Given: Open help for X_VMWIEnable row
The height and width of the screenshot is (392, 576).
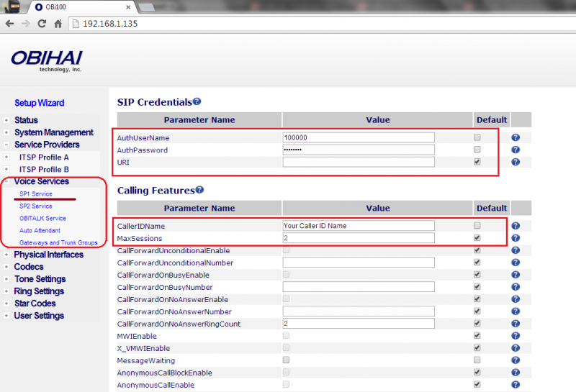Looking at the screenshot, I should coord(516,348).
